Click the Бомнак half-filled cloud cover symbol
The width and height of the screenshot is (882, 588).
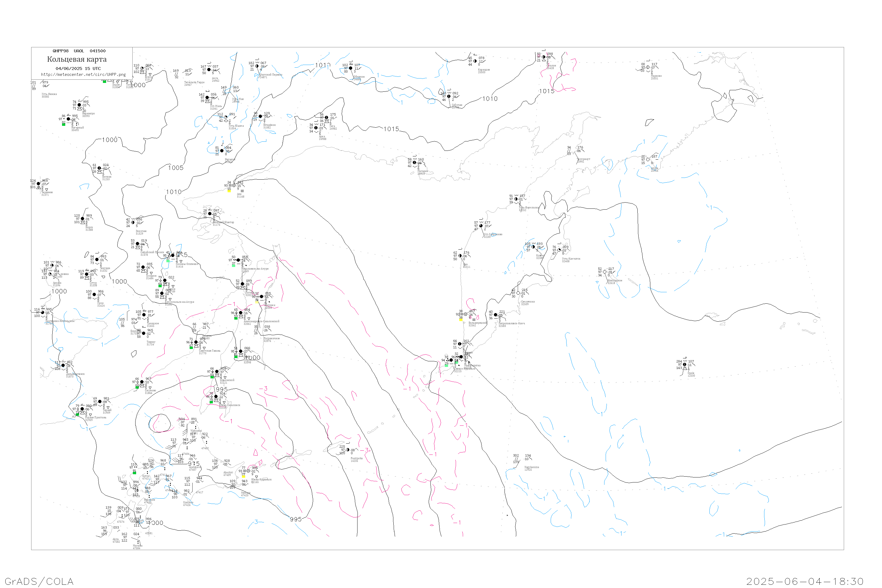(99, 168)
